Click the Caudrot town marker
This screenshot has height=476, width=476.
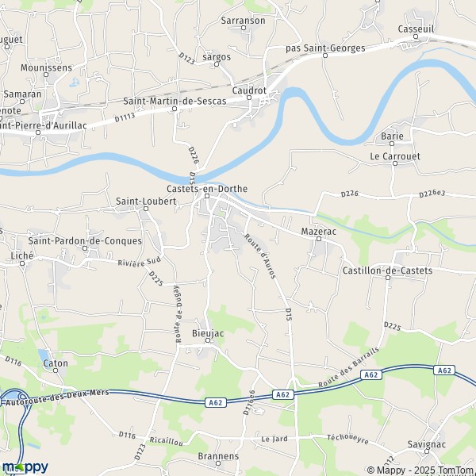point(249,98)
